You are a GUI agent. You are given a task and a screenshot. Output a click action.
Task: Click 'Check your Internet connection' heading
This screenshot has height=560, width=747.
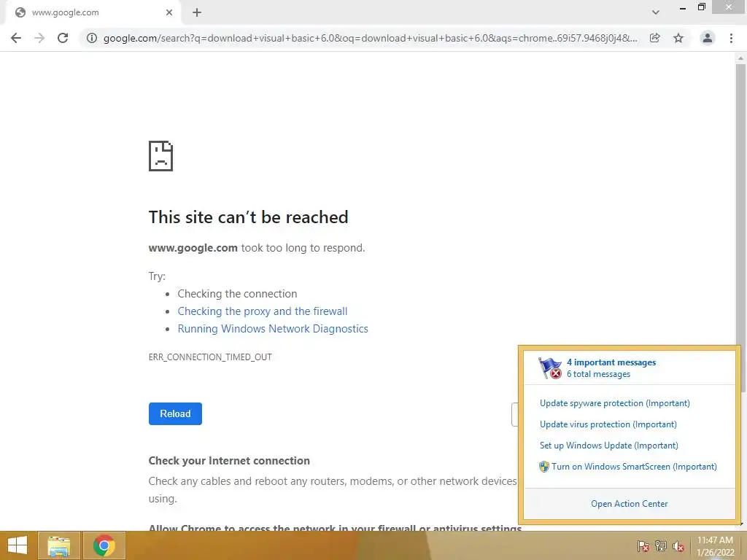point(229,461)
